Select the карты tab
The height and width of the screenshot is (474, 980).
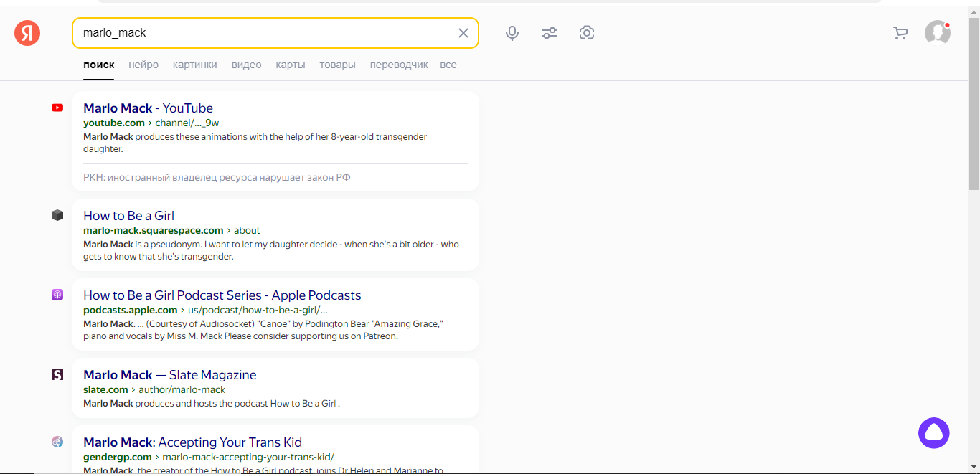tap(291, 65)
